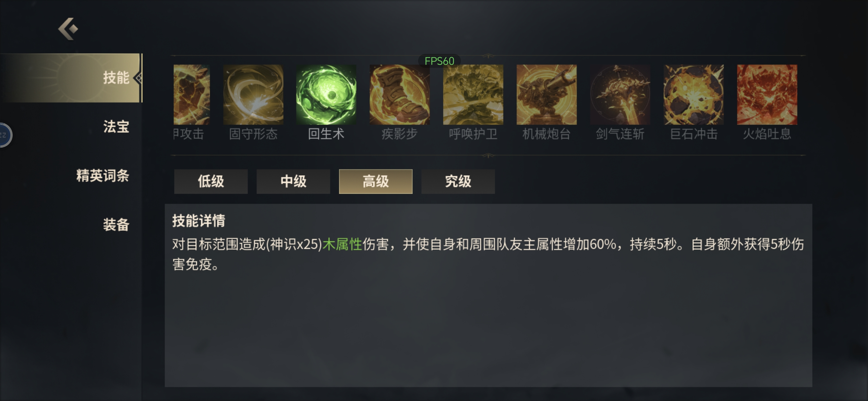Open the 装备 sidebar tab
The height and width of the screenshot is (401, 868).
pos(116,225)
